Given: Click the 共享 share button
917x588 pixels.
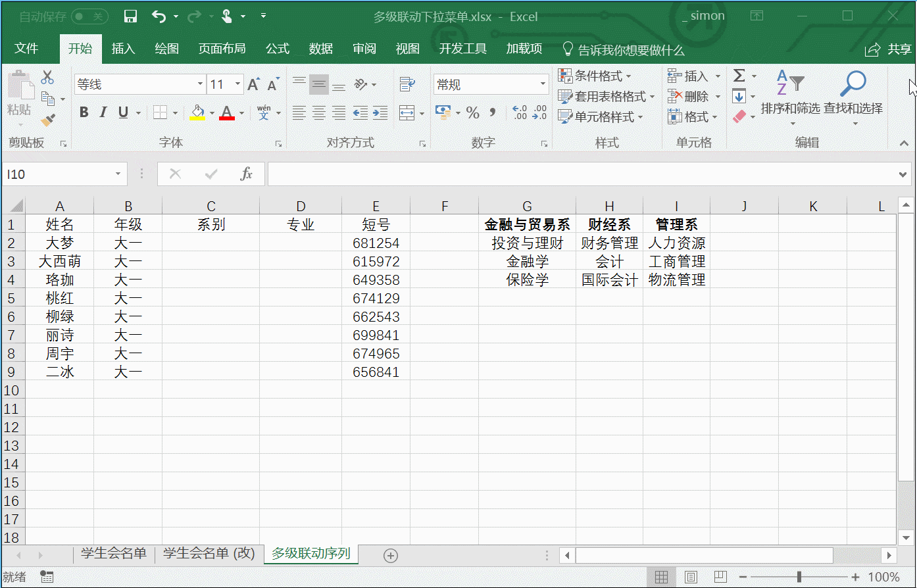Looking at the screenshot, I should click(x=888, y=49).
